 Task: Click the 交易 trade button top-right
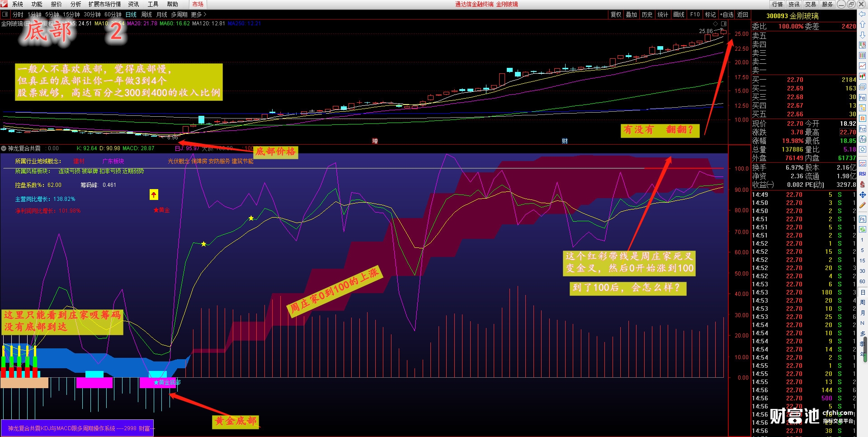click(811, 4)
